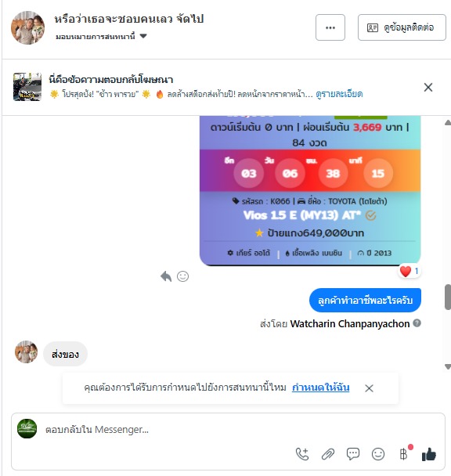
Task: Open the customer's profile picture in header
Action: point(27,27)
